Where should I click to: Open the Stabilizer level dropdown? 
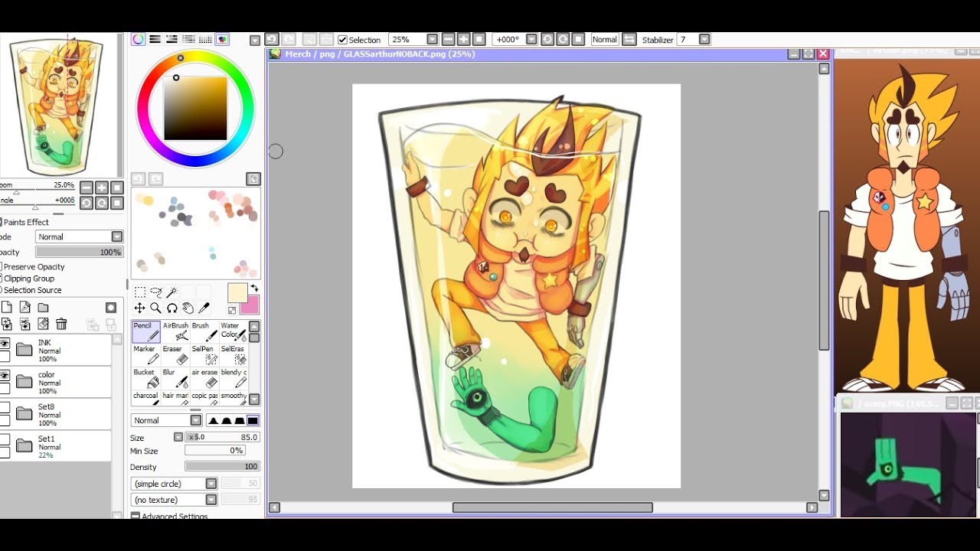pyautogui.click(x=704, y=39)
